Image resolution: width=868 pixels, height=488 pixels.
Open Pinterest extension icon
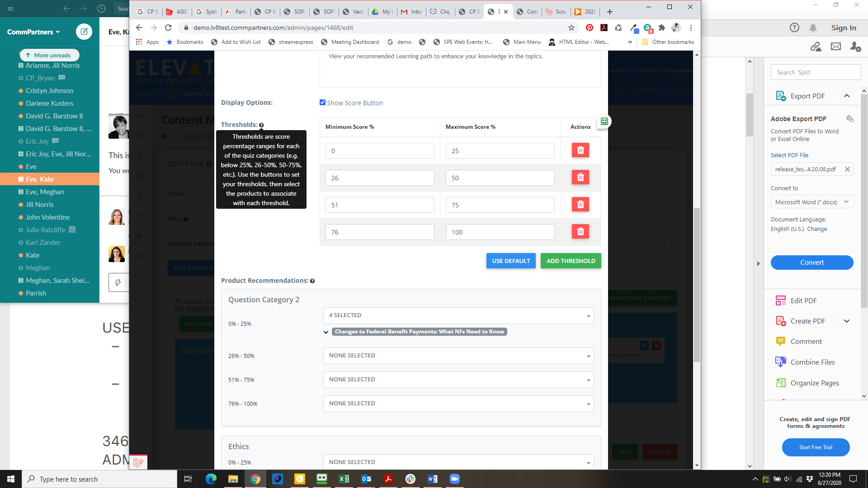(590, 28)
